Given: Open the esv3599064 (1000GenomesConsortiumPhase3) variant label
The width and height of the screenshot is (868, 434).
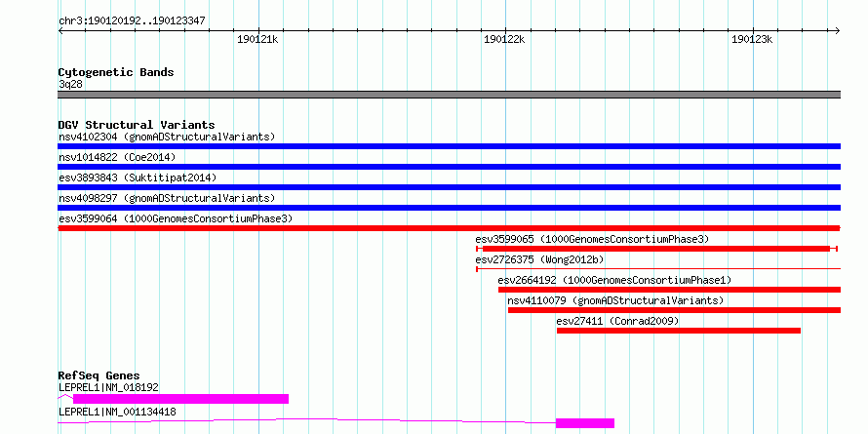Looking at the screenshot, I should [x=176, y=218].
